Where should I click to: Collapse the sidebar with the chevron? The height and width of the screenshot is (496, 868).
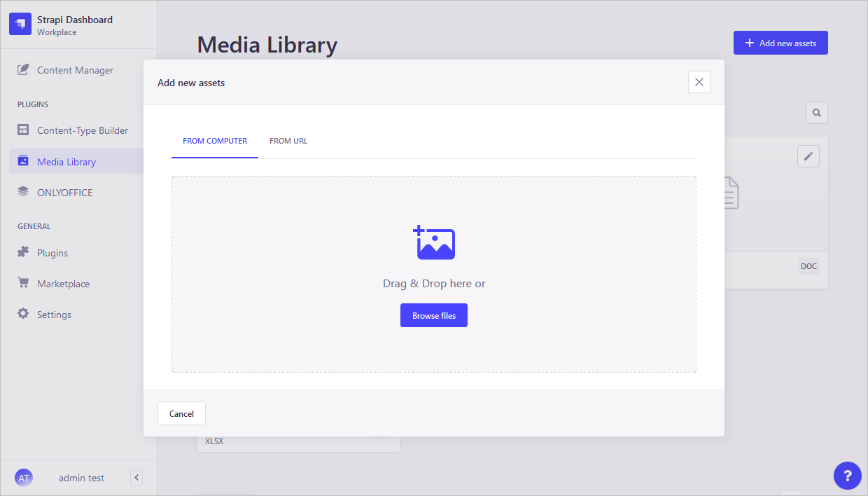coord(136,477)
